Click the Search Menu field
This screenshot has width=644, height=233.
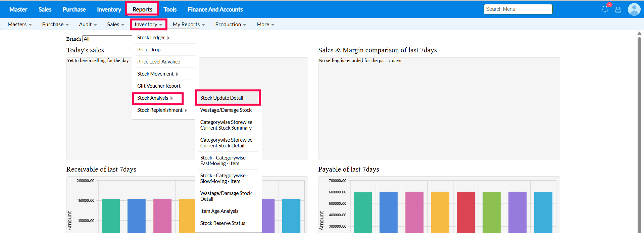tap(517, 9)
